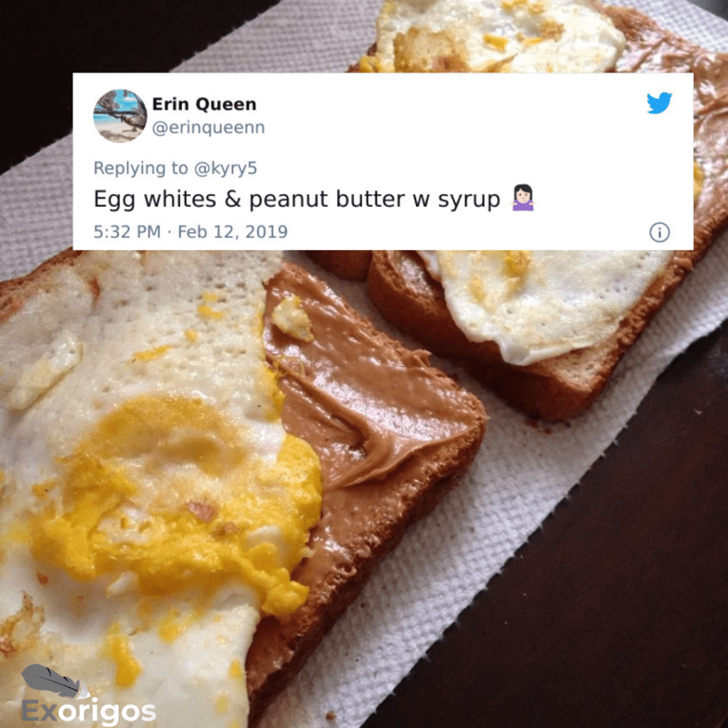Open the @kyry5 mention link
This screenshot has width=728, height=728.
coord(225,168)
